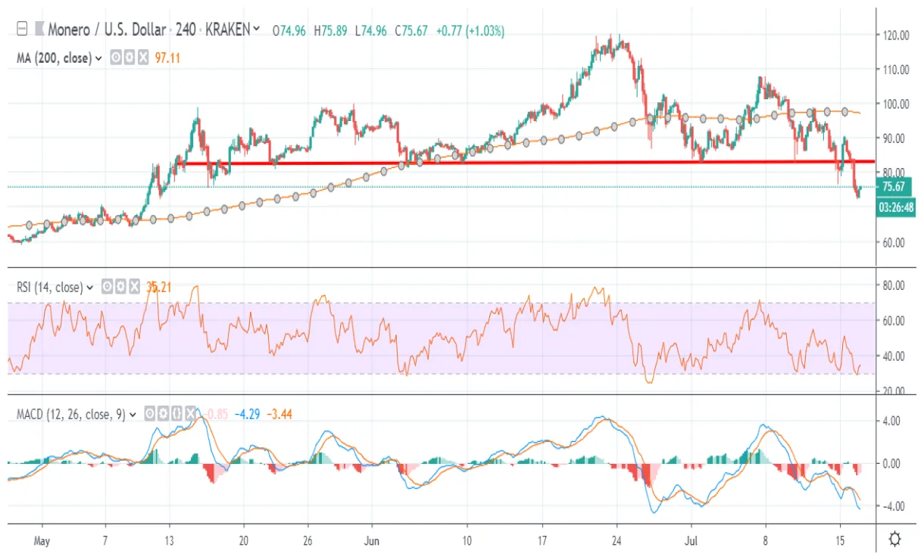Open the RSI (14, close) settings gear

pyautogui.click(x=121, y=288)
